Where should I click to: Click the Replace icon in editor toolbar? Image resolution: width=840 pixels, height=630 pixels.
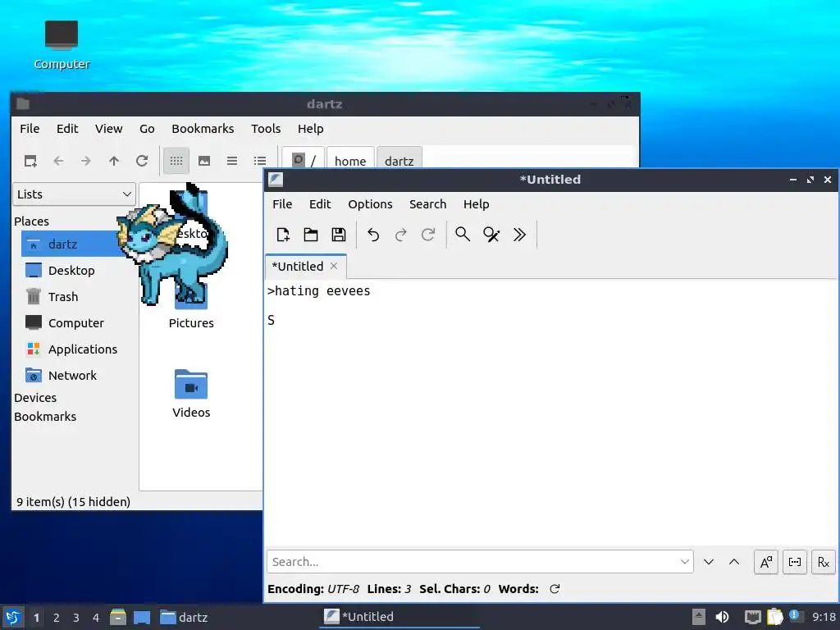pos(491,235)
